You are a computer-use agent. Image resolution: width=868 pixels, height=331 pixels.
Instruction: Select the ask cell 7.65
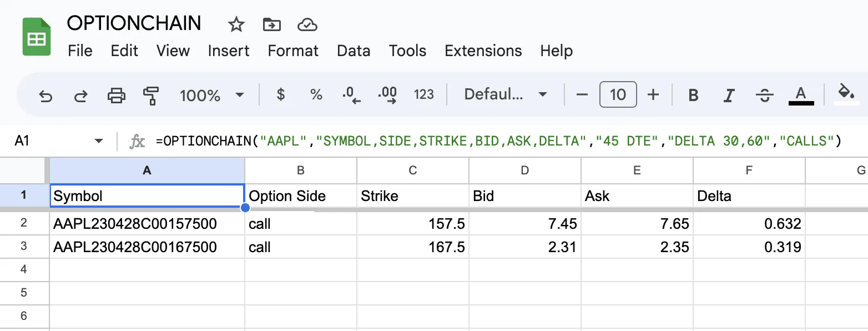(x=637, y=224)
